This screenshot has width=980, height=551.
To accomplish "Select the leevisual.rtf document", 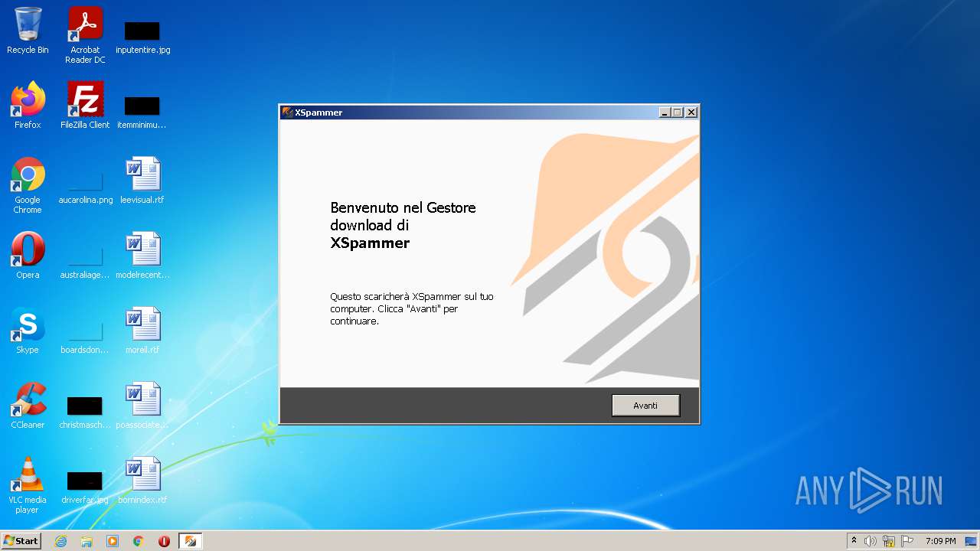I will point(142,181).
